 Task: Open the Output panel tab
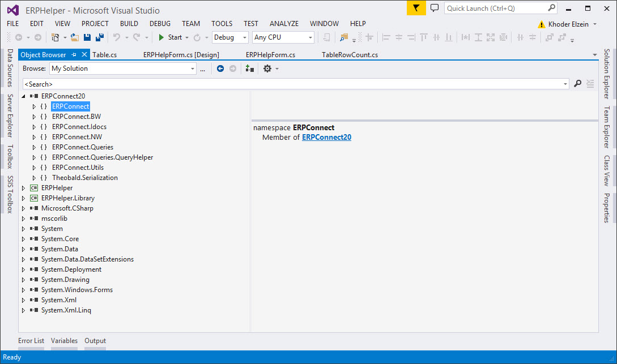coord(95,341)
